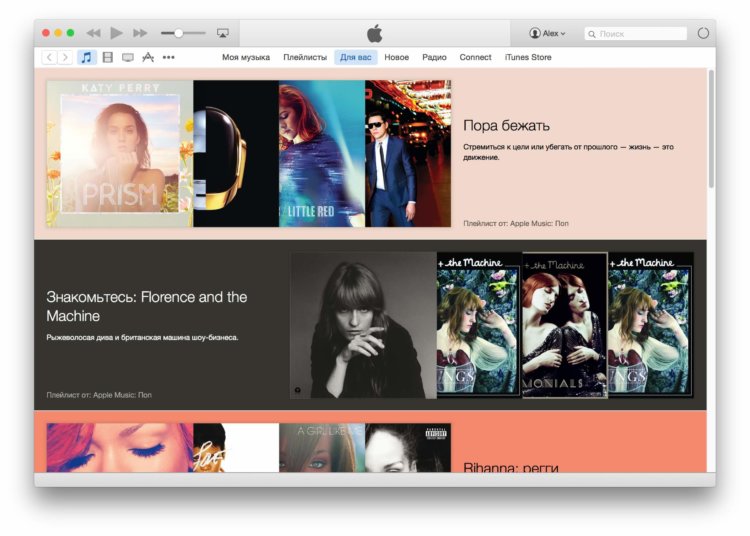The image size is (750, 536).
Task: Open the Connect tab
Action: tap(475, 57)
